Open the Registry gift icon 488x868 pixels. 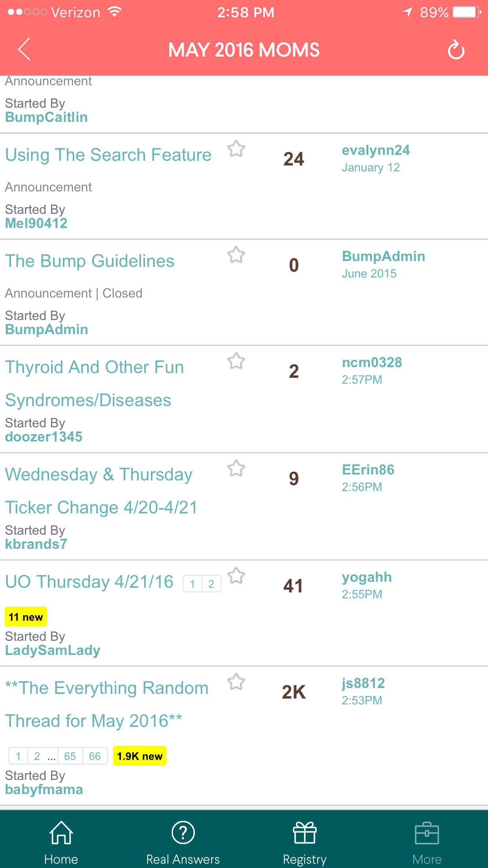click(x=305, y=833)
